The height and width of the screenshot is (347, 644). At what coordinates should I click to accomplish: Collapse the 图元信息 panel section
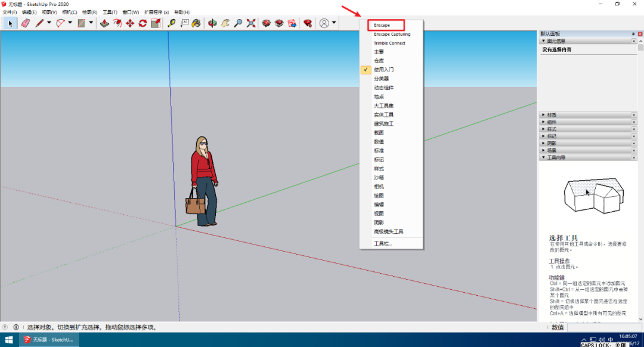click(553, 41)
